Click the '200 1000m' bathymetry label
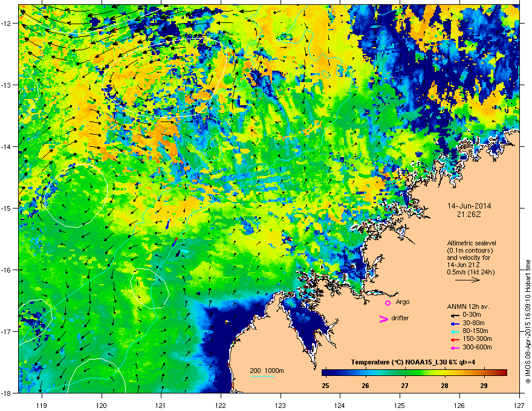This screenshot has height=411, width=532. 267,371
